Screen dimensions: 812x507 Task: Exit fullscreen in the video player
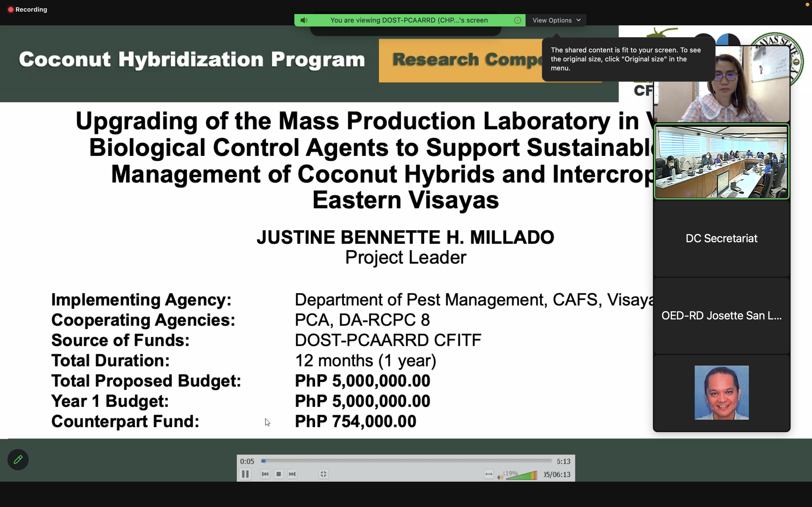pos(323,474)
